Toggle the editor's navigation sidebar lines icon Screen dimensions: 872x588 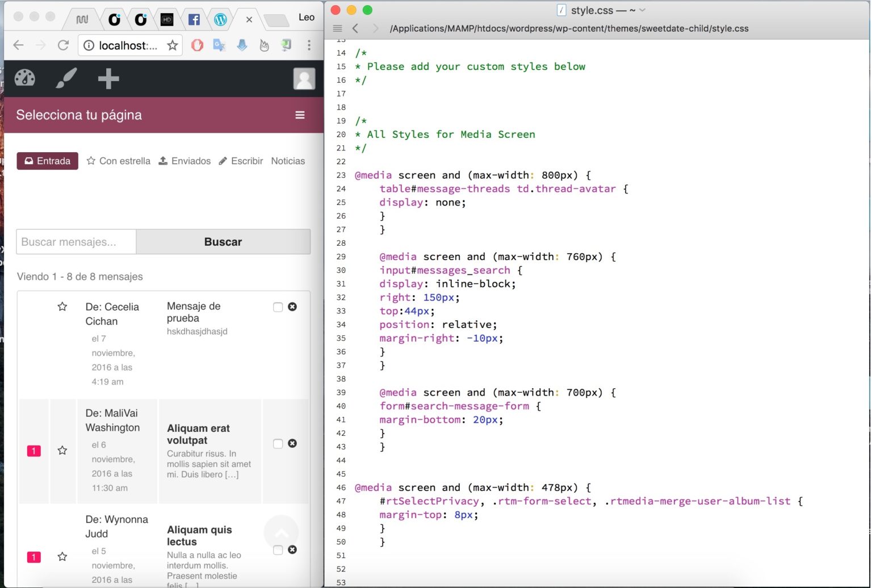[337, 28]
